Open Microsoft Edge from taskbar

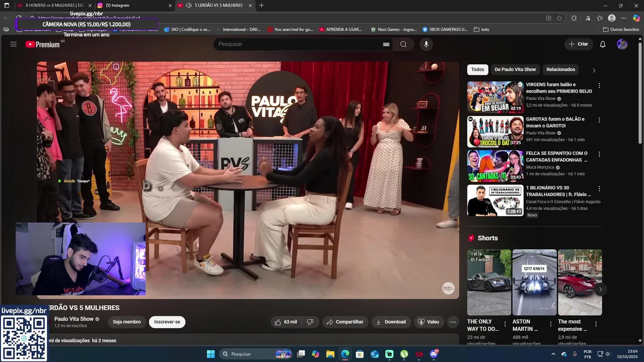345,354
